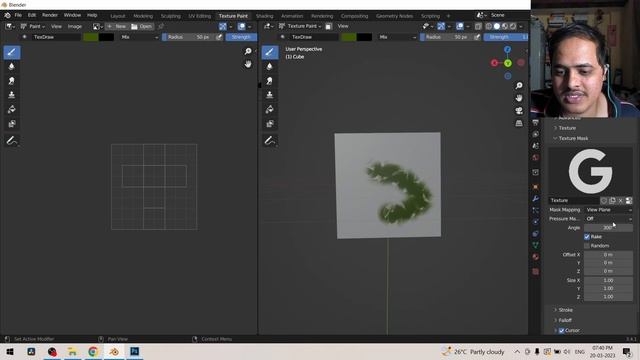Image resolution: width=640 pixels, height=360 pixels.
Task: Open the wrench Modifier properties tab
Action: [x=536, y=198]
